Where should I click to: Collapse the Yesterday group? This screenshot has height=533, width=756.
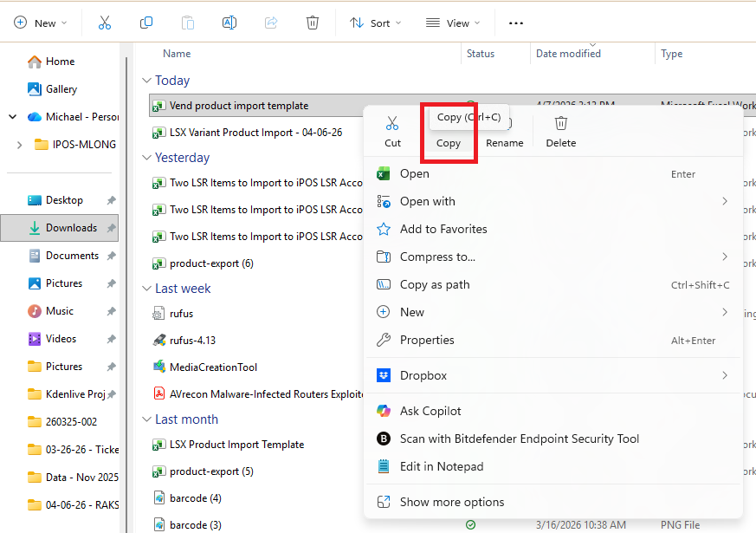click(146, 157)
